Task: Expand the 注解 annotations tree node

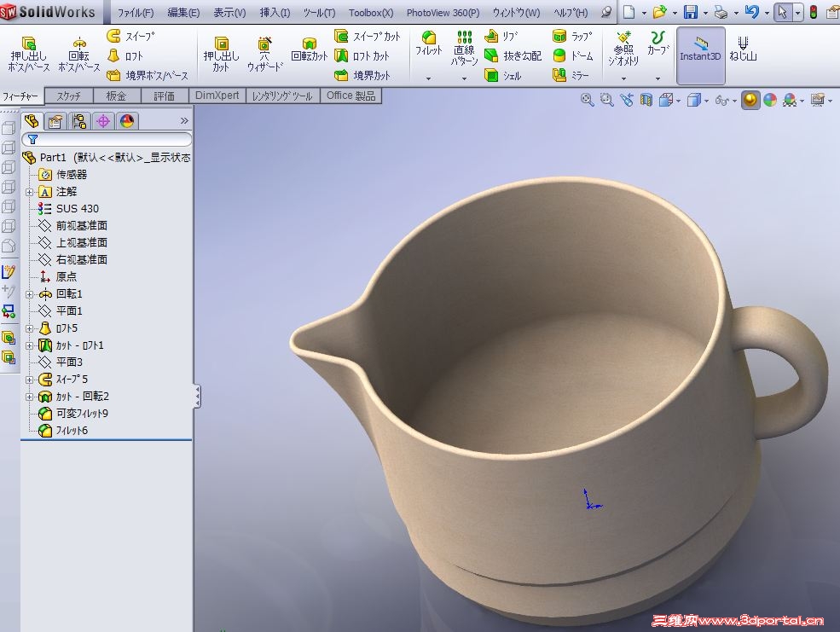Action: (30, 192)
